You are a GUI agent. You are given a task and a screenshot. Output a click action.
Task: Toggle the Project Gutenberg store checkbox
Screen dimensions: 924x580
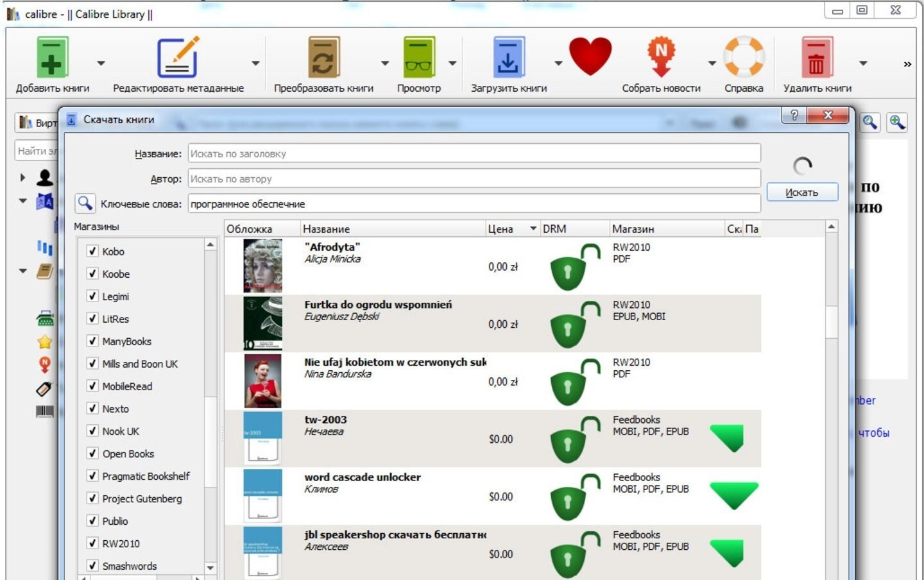click(92, 499)
